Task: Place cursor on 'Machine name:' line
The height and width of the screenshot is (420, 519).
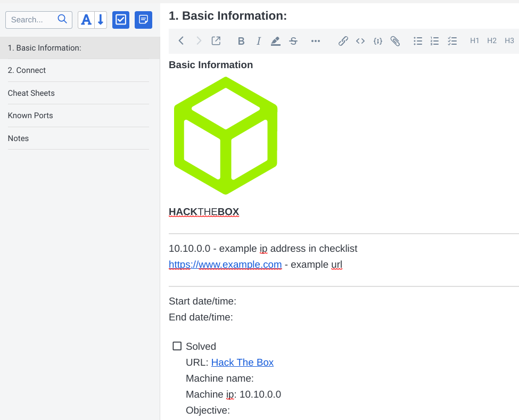Action: tap(220, 378)
